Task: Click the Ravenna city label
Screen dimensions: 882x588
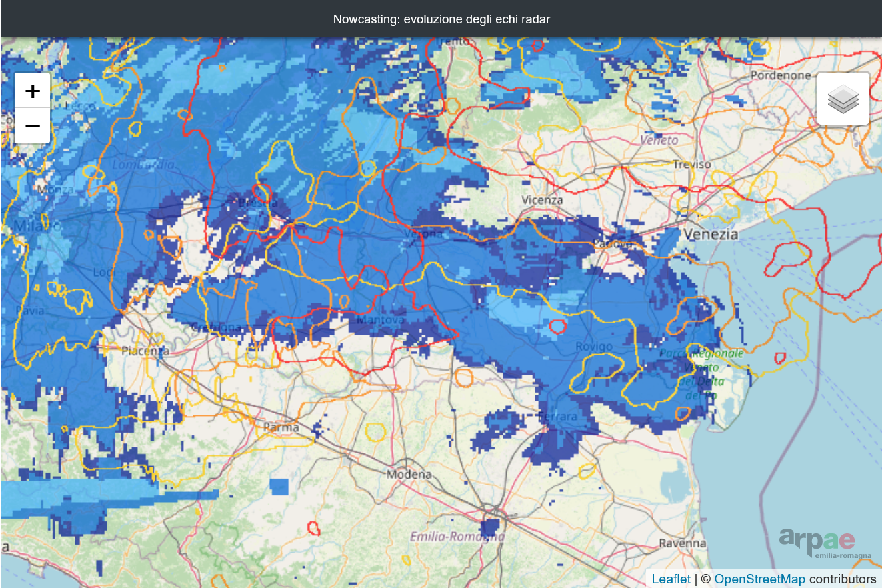Action: coord(682,543)
